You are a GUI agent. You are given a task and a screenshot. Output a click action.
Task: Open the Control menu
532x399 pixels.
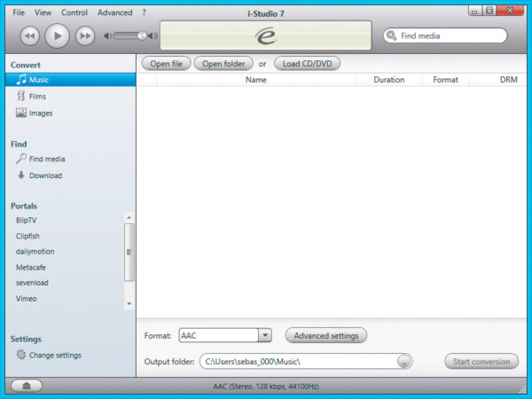[x=74, y=12]
